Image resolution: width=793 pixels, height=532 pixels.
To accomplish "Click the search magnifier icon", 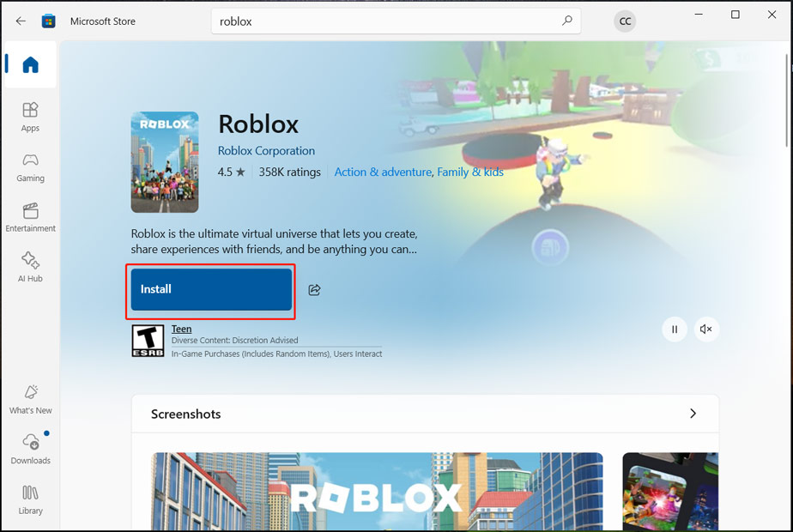I will [x=567, y=21].
